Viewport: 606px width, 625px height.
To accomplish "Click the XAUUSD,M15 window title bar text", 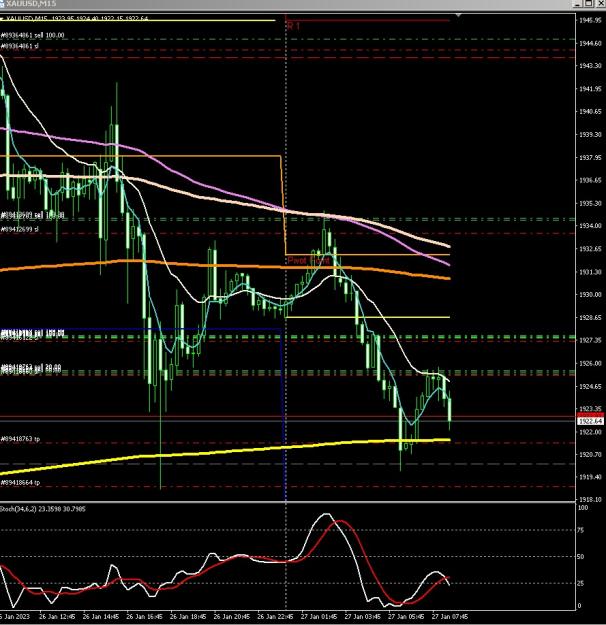I will [31, 4].
